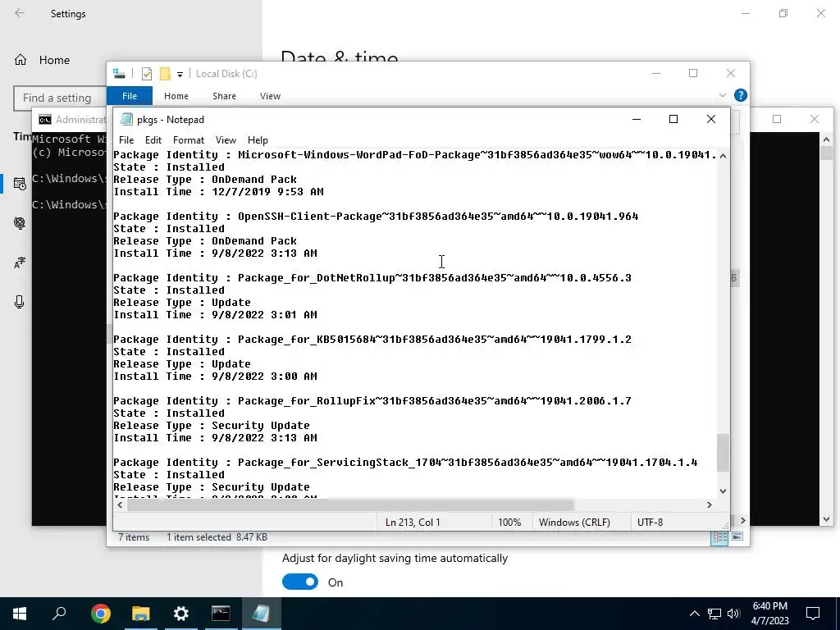Switch Explorer to details view icon
Screen dimensions: 840x630
[719, 536]
